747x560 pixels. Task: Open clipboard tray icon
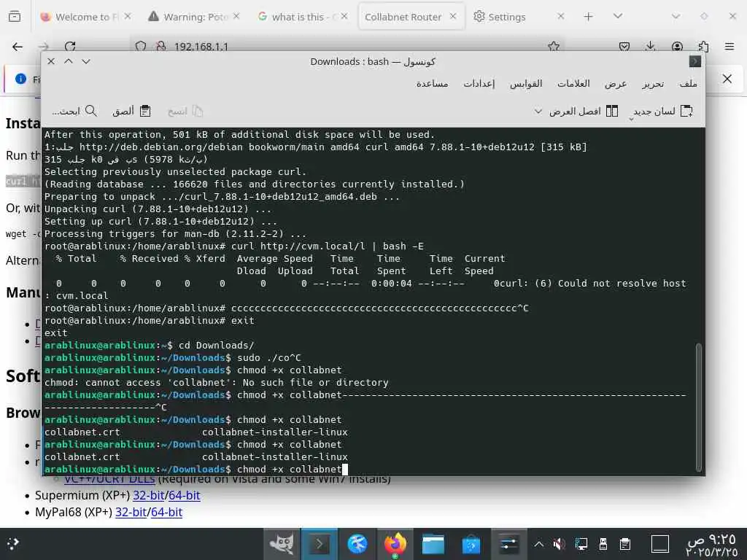[x=625, y=544]
